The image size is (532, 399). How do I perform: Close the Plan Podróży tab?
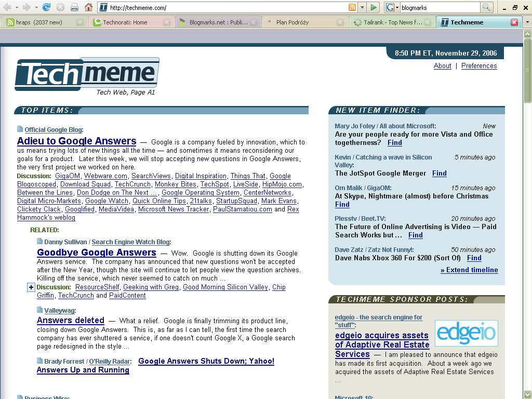tap(340, 22)
